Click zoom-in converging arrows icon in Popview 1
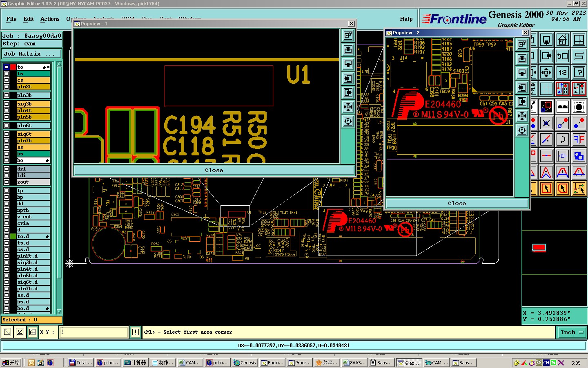 tap(348, 107)
